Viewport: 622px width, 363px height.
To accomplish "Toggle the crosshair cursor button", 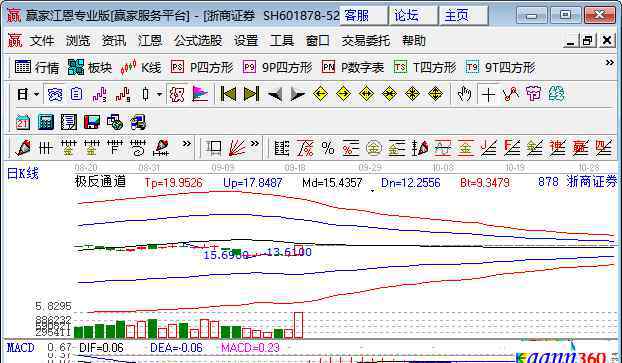I will click(488, 94).
